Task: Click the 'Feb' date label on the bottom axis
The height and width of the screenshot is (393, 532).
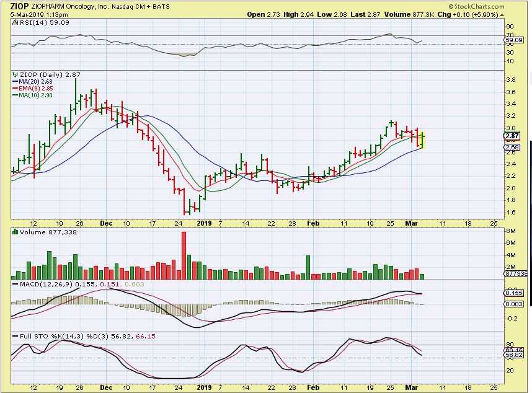Action: (313, 387)
